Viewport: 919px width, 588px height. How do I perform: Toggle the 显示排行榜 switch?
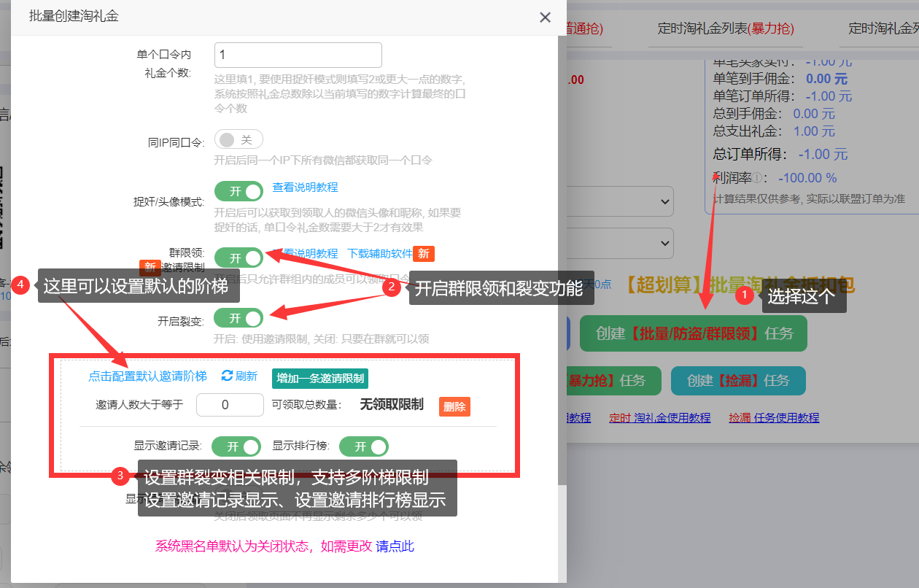point(364,446)
